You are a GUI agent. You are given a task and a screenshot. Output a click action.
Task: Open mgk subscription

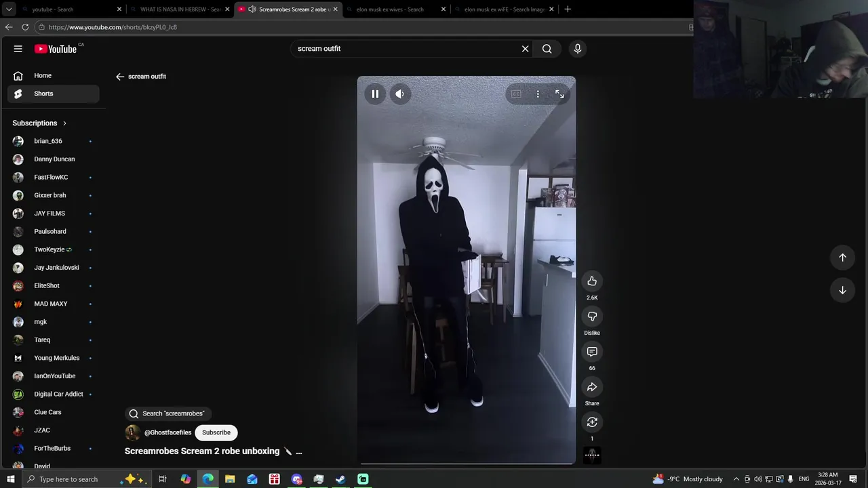(53, 322)
